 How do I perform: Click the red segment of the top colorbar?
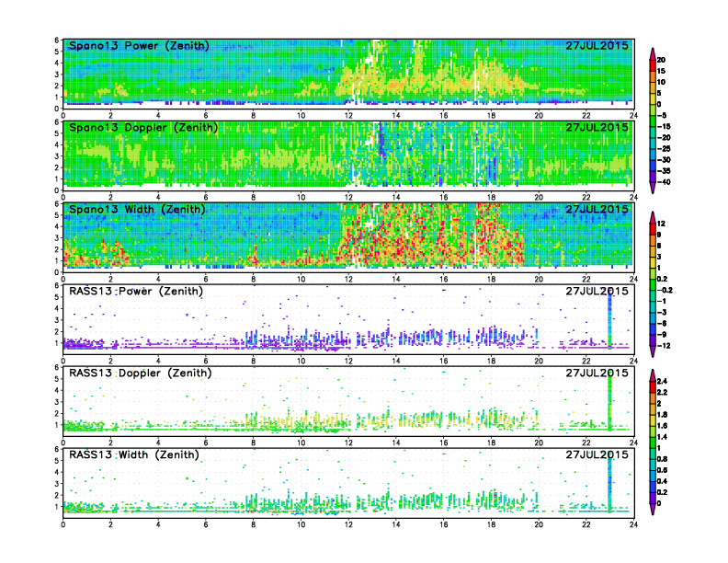[653, 65]
